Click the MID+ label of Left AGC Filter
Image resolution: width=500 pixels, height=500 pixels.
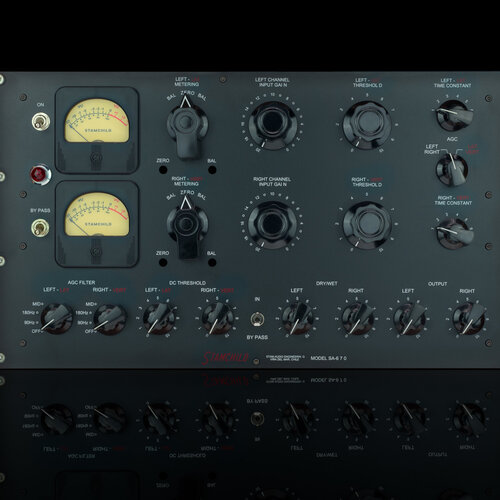[37, 304]
